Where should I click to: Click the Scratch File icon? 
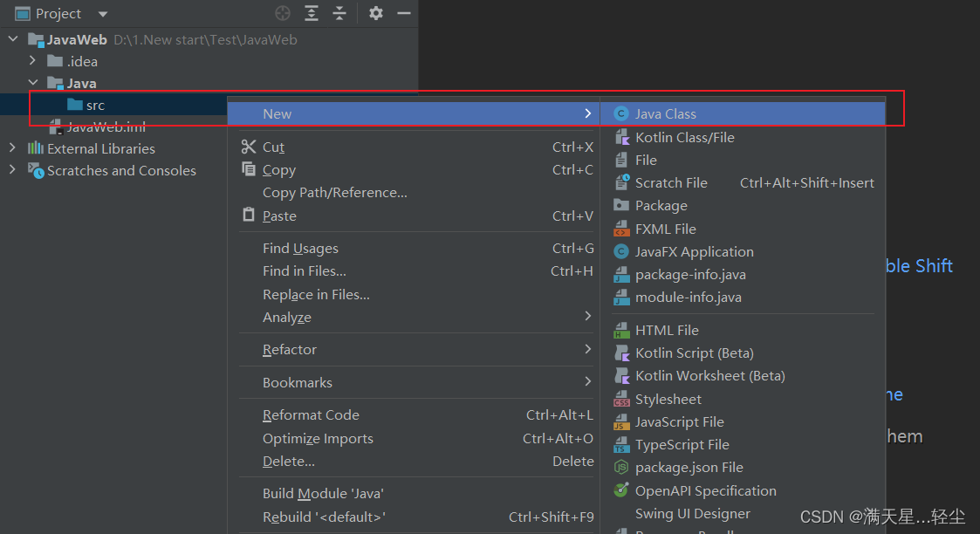pyautogui.click(x=621, y=182)
